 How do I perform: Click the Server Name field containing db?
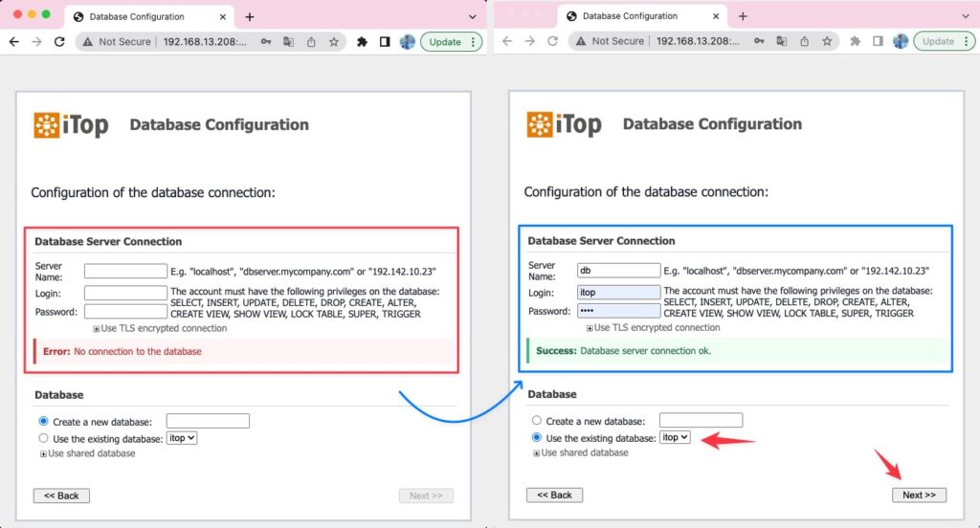click(x=619, y=271)
